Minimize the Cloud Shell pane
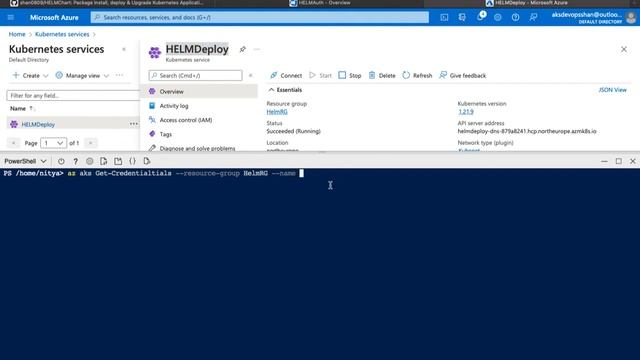Screen dimensions: 640x360 pyautogui.click(x=604, y=161)
